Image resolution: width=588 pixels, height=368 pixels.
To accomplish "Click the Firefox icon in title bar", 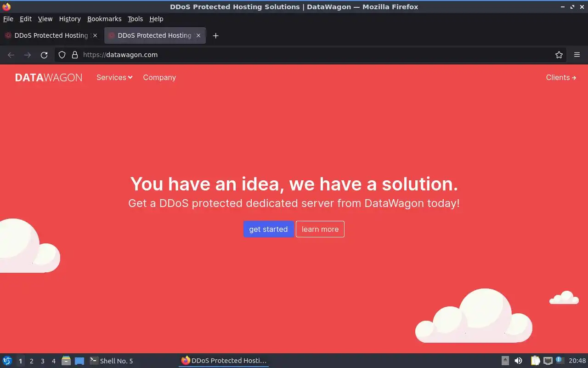I will pyautogui.click(x=6, y=7).
